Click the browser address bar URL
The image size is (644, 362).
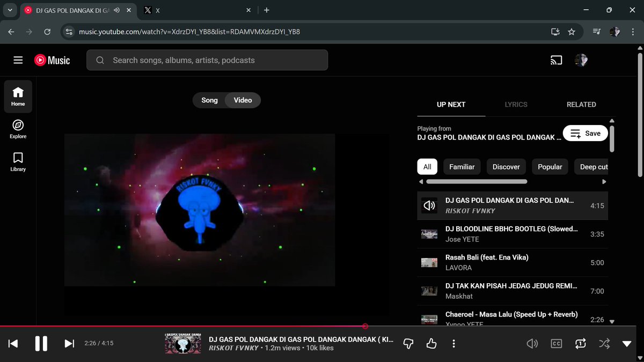(x=189, y=32)
